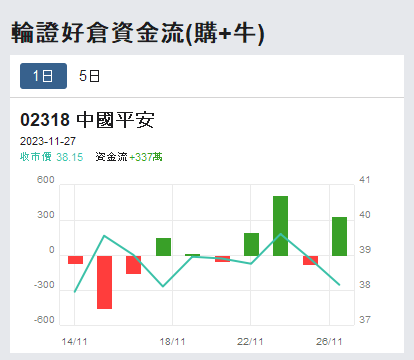414x360 pixels.
Task: Click the price line low point before 18/11
Action: (163, 286)
